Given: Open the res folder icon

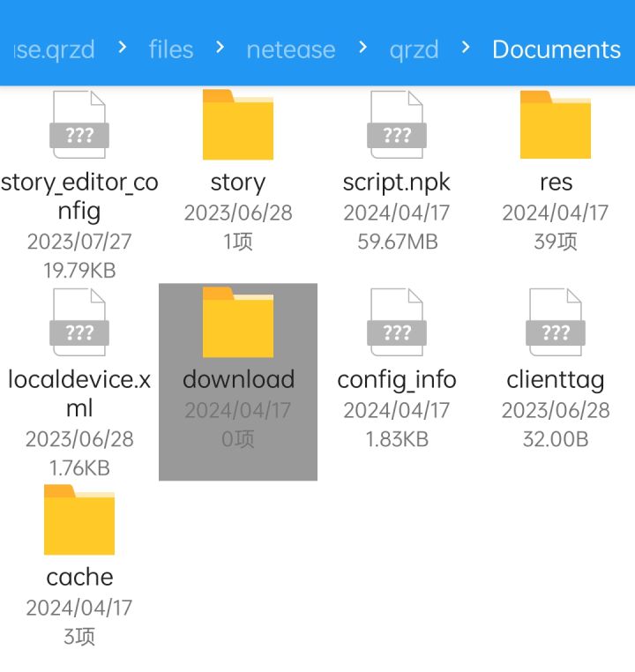Looking at the screenshot, I should (x=556, y=124).
